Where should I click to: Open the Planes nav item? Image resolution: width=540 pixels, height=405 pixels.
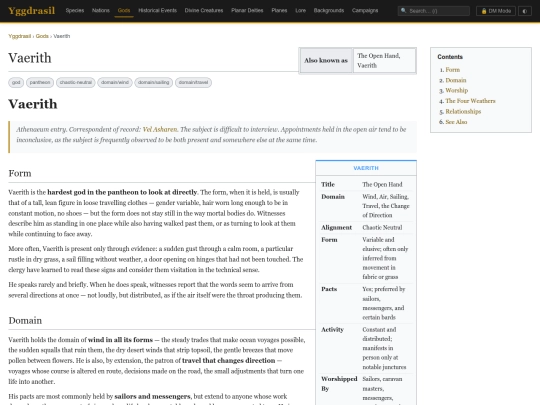279,11
